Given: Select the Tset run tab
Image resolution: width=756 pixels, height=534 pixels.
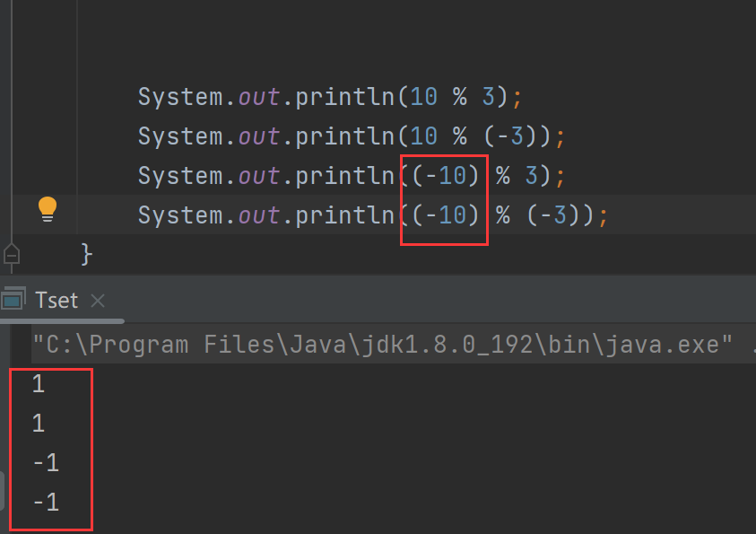Looking at the screenshot, I should [x=56, y=301].
